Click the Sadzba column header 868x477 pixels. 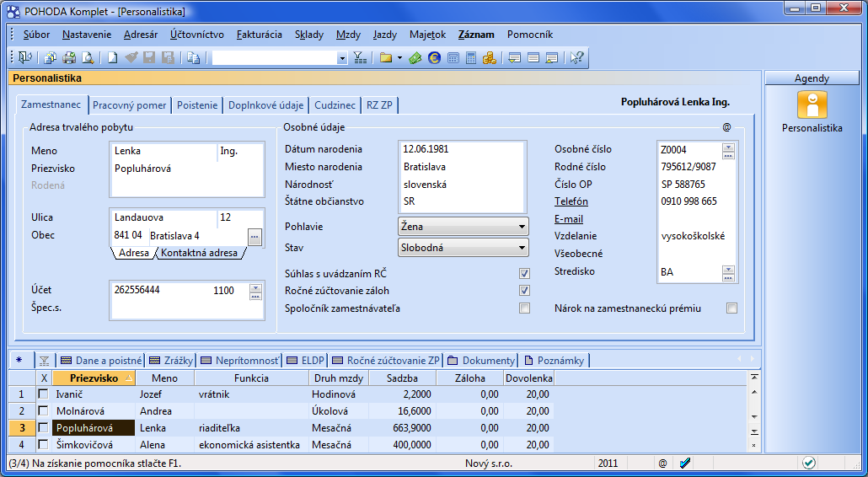[403, 378]
